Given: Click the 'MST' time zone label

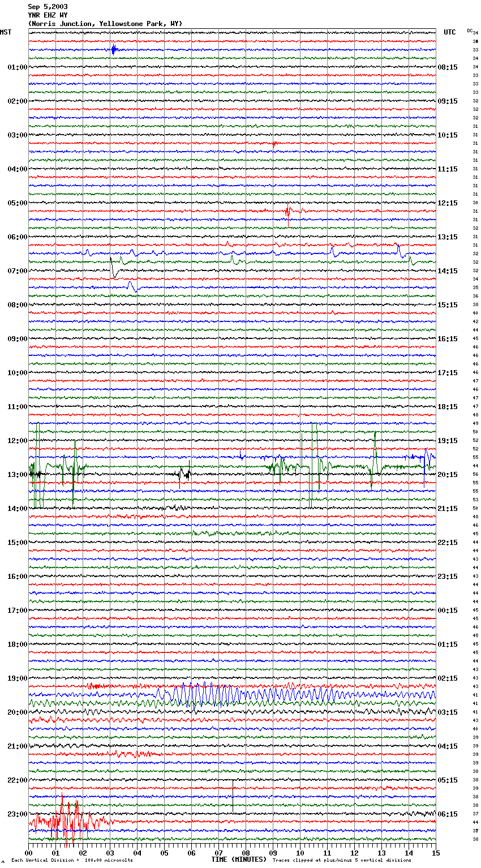Looking at the screenshot, I should tap(6, 32).
